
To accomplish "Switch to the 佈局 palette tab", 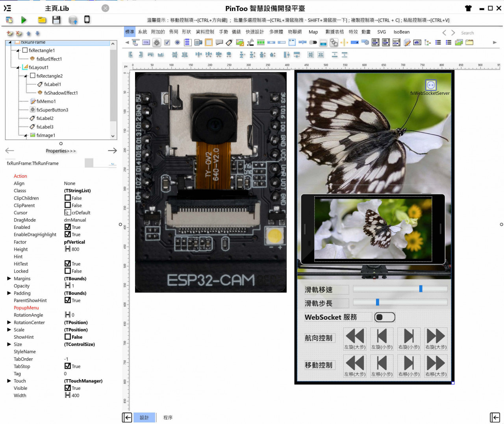I will pyautogui.click(x=174, y=32).
